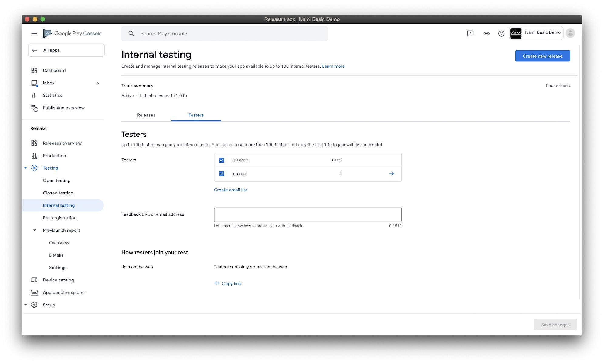The height and width of the screenshot is (364, 604).
Task: Select the Statistics bar-chart icon
Action: click(34, 95)
